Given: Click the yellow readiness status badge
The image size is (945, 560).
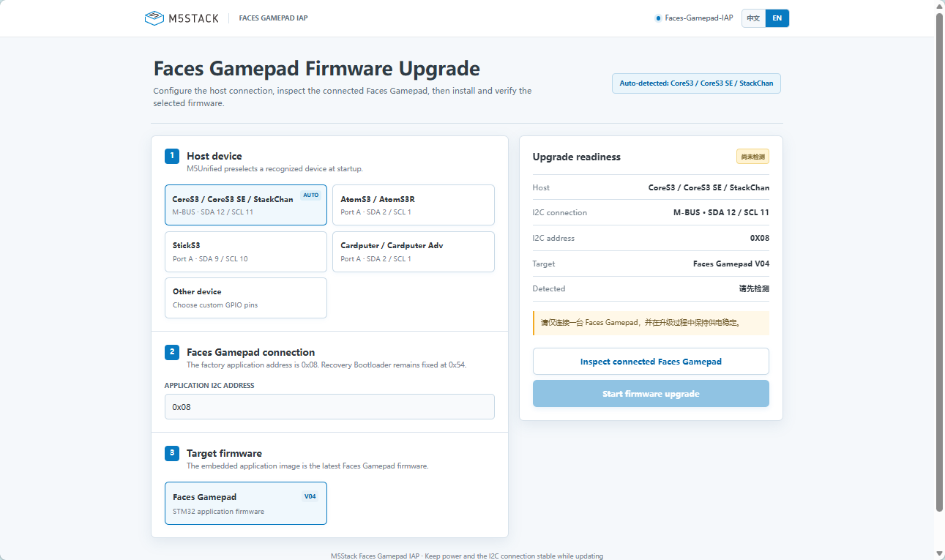Looking at the screenshot, I should (752, 157).
